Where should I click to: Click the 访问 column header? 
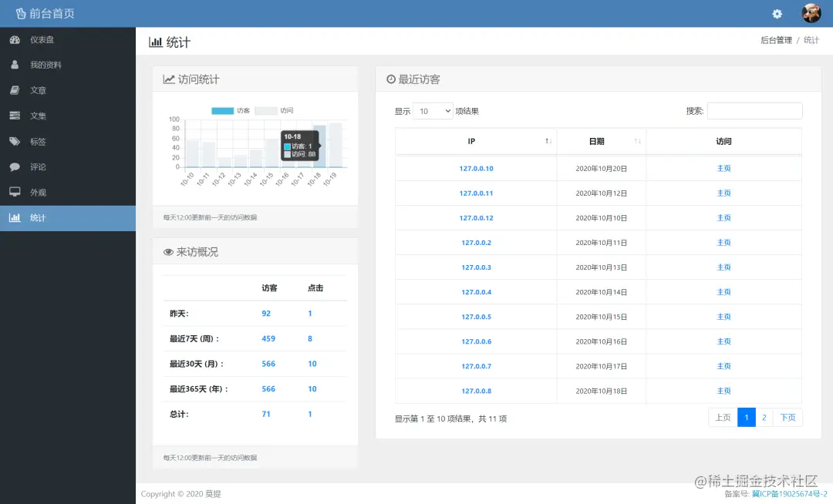[x=723, y=141]
